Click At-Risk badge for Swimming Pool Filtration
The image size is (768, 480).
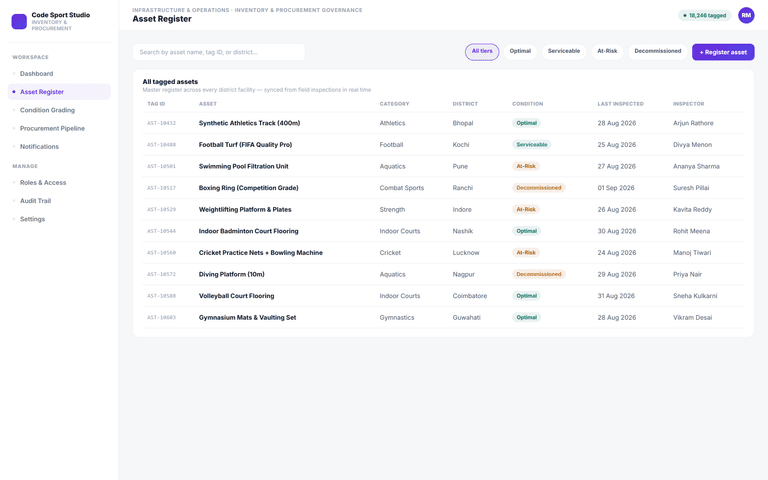[x=526, y=166]
